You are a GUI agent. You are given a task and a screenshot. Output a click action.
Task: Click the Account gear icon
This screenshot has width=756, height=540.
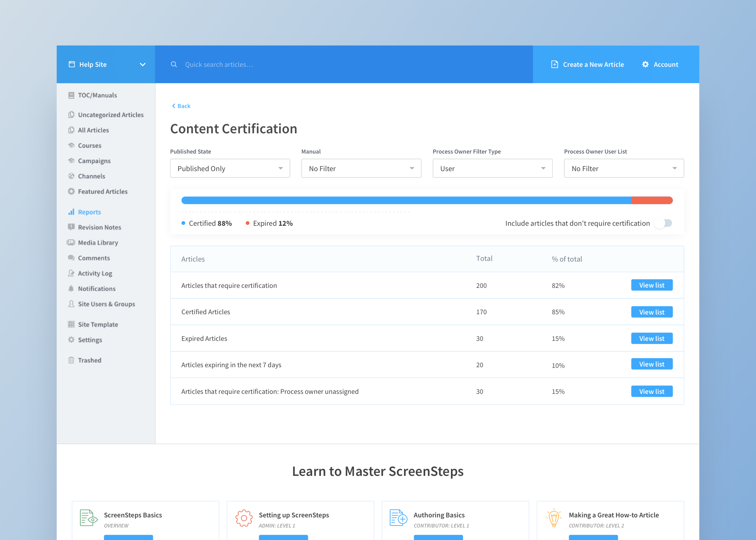[x=645, y=64]
